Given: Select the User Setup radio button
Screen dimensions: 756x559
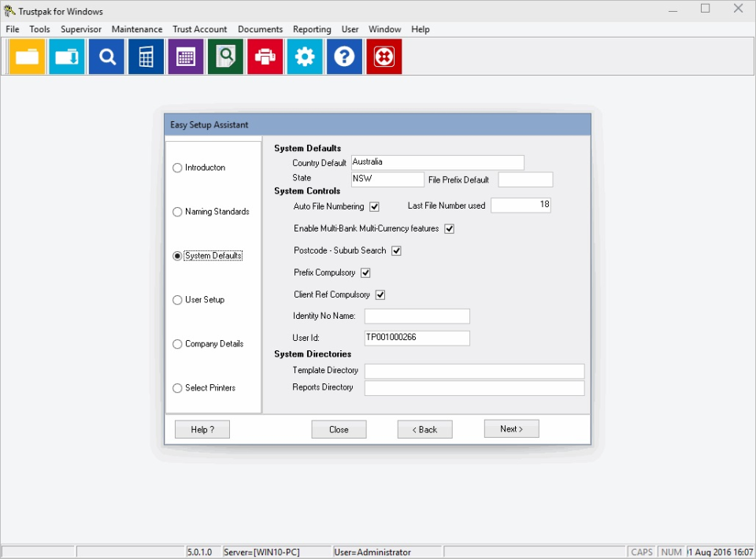Looking at the screenshot, I should click(x=177, y=300).
